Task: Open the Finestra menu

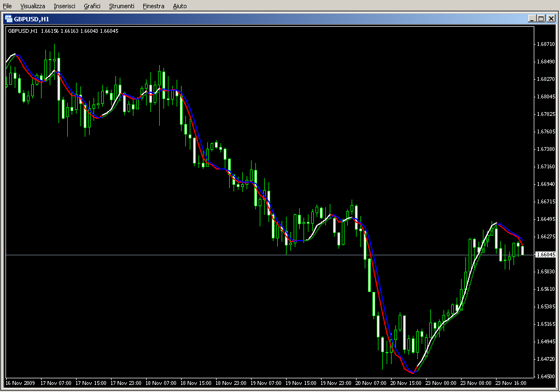Action: [x=153, y=6]
